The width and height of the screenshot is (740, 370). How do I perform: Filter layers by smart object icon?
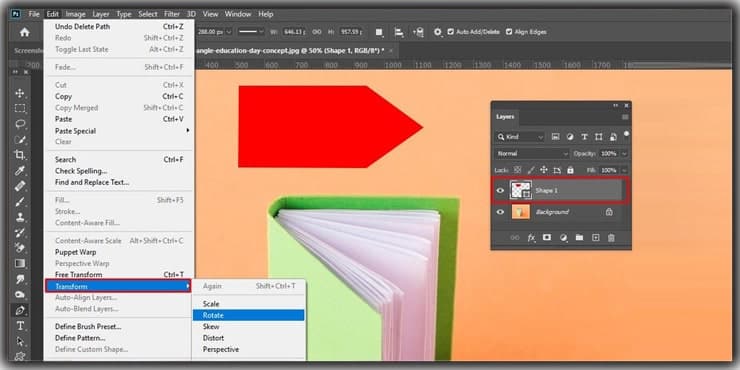pyautogui.click(x=613, y=137)
